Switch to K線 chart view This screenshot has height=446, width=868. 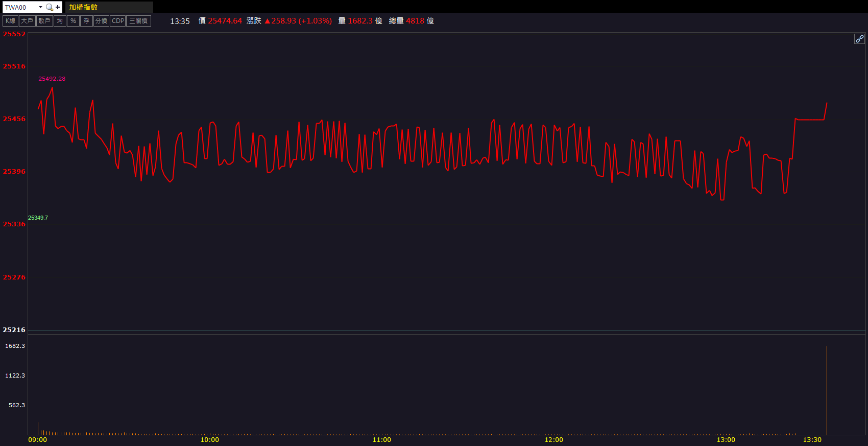pos(10,21)
